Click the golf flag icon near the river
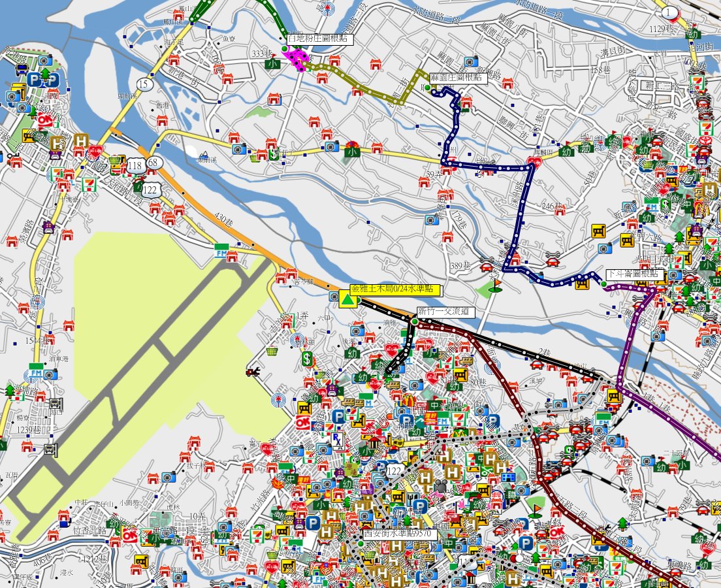Image resolution: width=721 pixels, height=588 pixels. [x=495, y=285]
